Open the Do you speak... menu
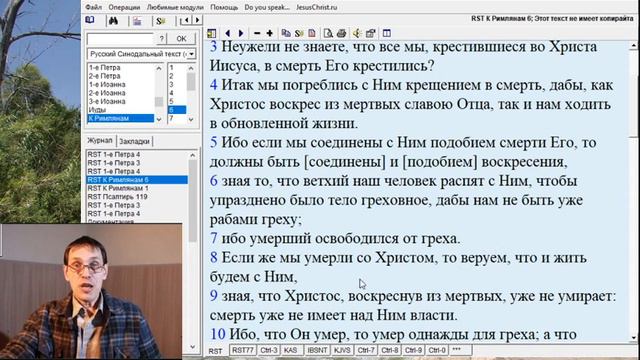Image resolution: width=640 pixels, height=360 pixels. pyautogui.click(x=267, y=7)
